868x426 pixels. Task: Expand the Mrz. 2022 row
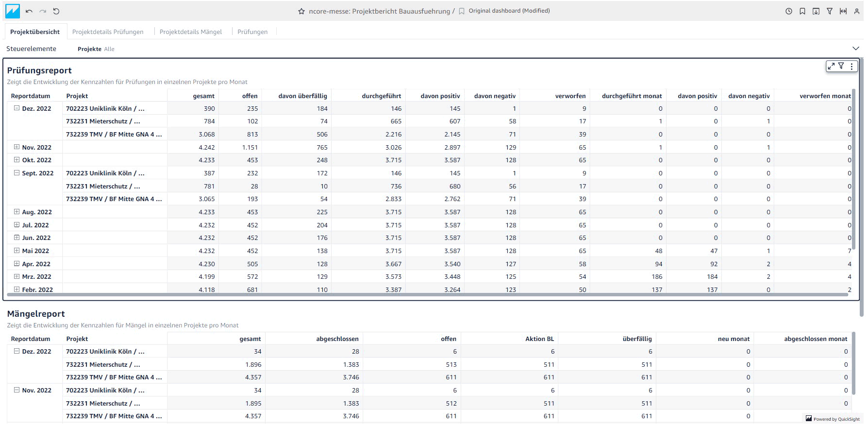17,276
